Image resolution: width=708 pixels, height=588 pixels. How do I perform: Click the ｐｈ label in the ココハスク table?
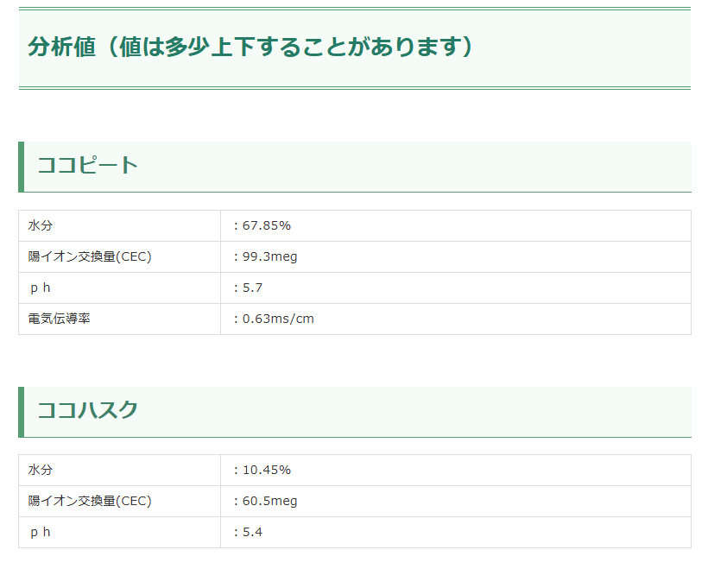[41, 533]
